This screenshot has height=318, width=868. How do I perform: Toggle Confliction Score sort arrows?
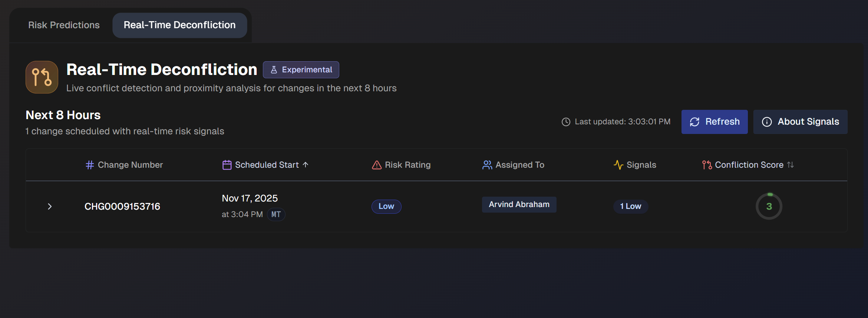(791, 165)
